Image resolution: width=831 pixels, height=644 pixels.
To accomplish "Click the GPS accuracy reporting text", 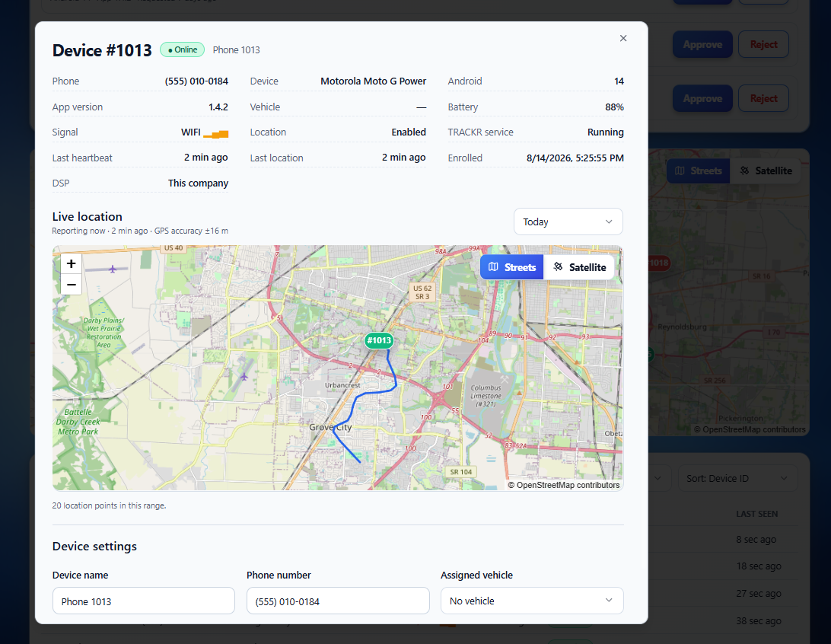I will [x=140, y=231].
